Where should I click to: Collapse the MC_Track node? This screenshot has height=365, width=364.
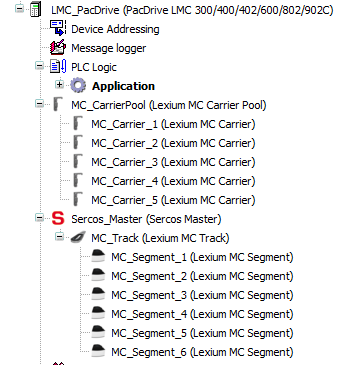pos(59,237)
